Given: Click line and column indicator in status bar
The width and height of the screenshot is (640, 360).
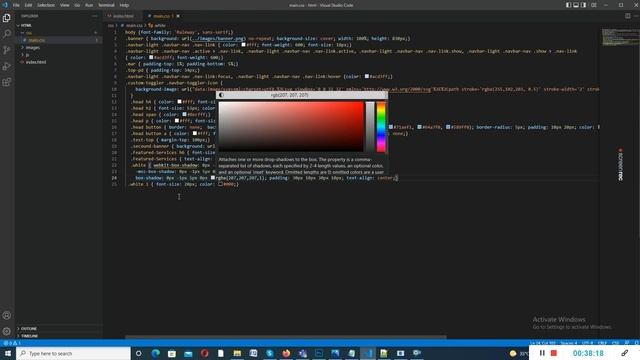Looking at the screenshot, I should click(x=543, y=343).
